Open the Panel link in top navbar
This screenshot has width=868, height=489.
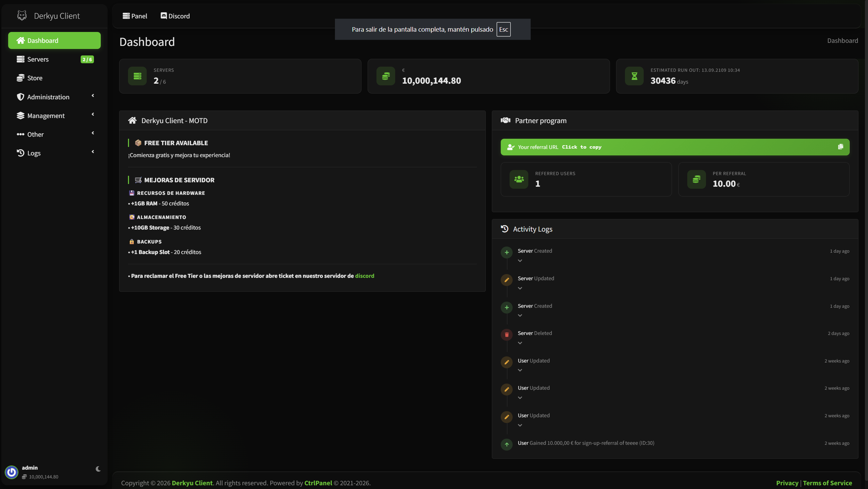(x=135, y=16)
